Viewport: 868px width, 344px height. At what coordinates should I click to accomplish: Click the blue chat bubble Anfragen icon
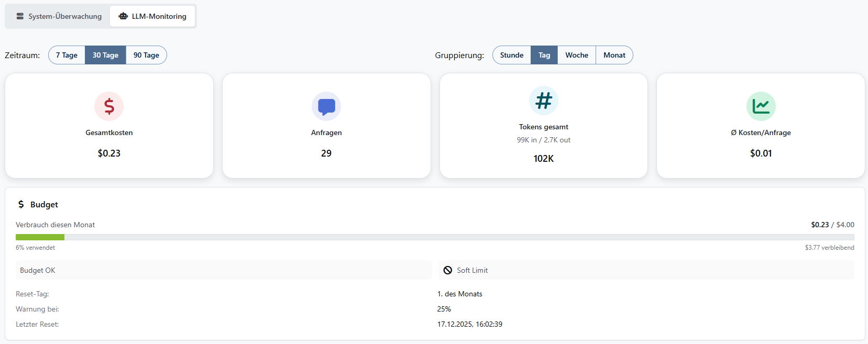coord(326,106)
